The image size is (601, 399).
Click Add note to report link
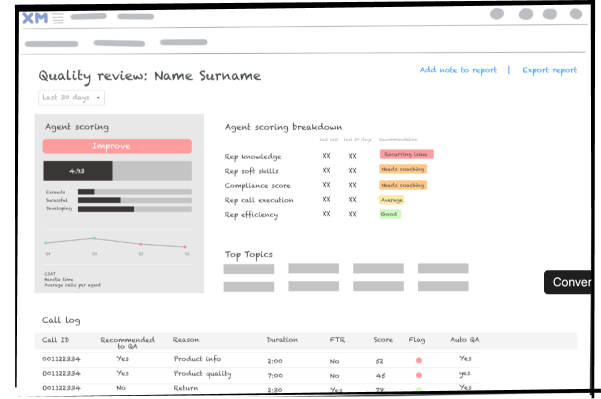(458, 70)
